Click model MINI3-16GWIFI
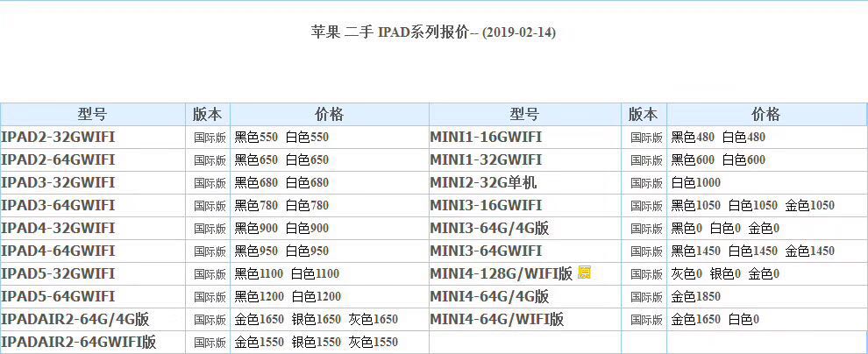This screenshot has width=868, height=354. pos(486,205)
